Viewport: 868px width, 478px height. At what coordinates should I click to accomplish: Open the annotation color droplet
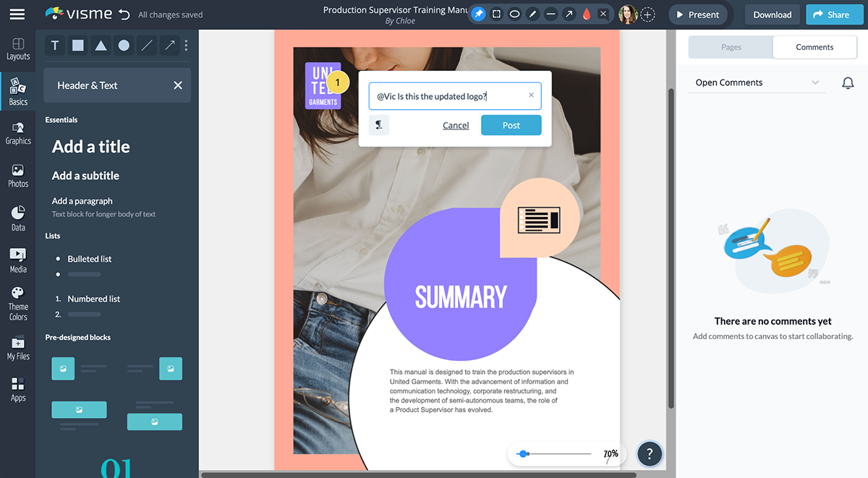point(587,14)
